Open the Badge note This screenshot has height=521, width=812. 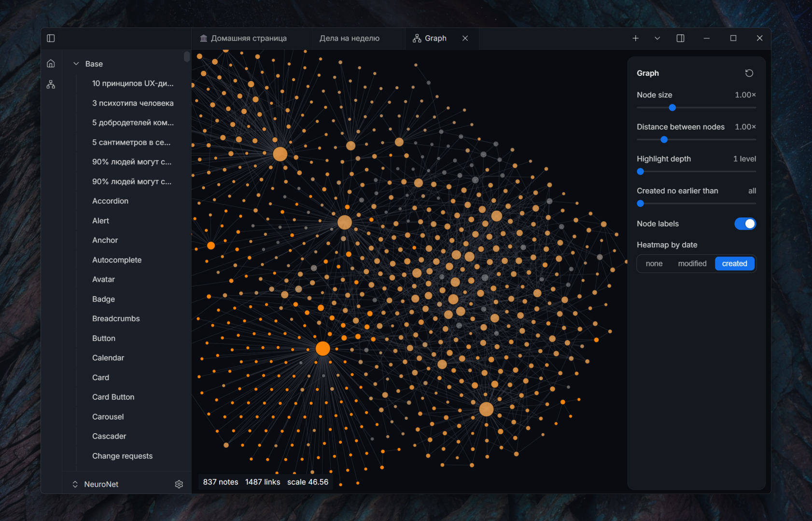pyautogui.click(x=104, y=299)
